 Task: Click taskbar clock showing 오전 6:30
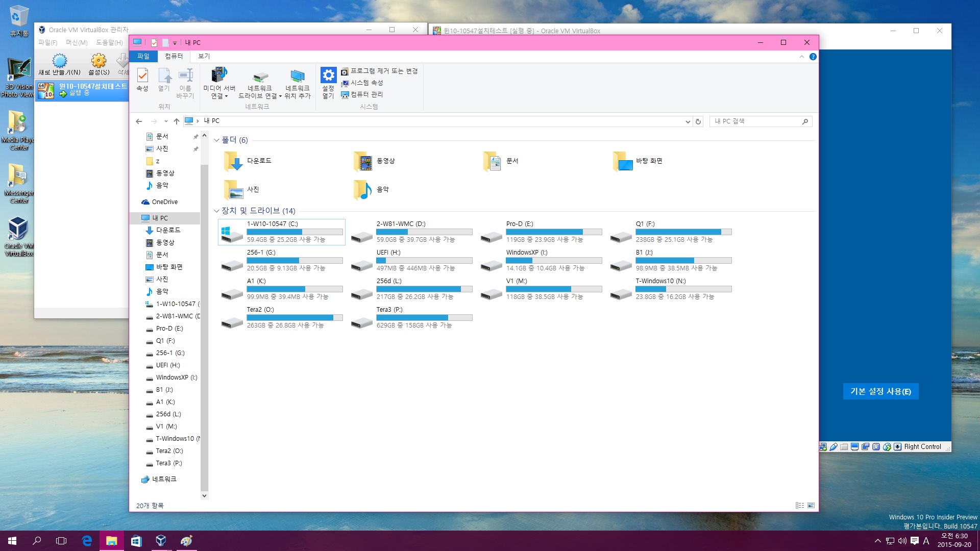[x=954, y=540]
